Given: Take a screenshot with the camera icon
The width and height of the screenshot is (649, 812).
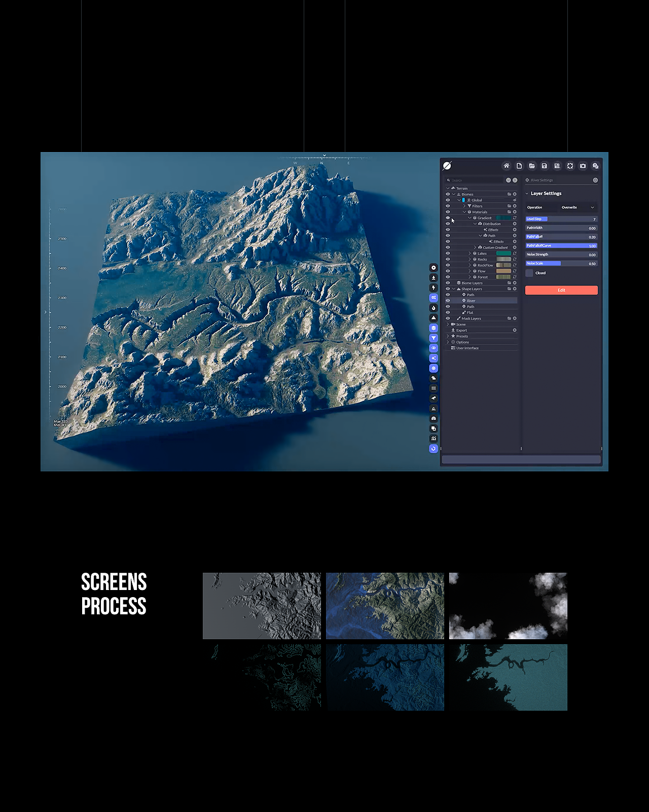Looking at the screenshot, I should [x=583, y=166].
